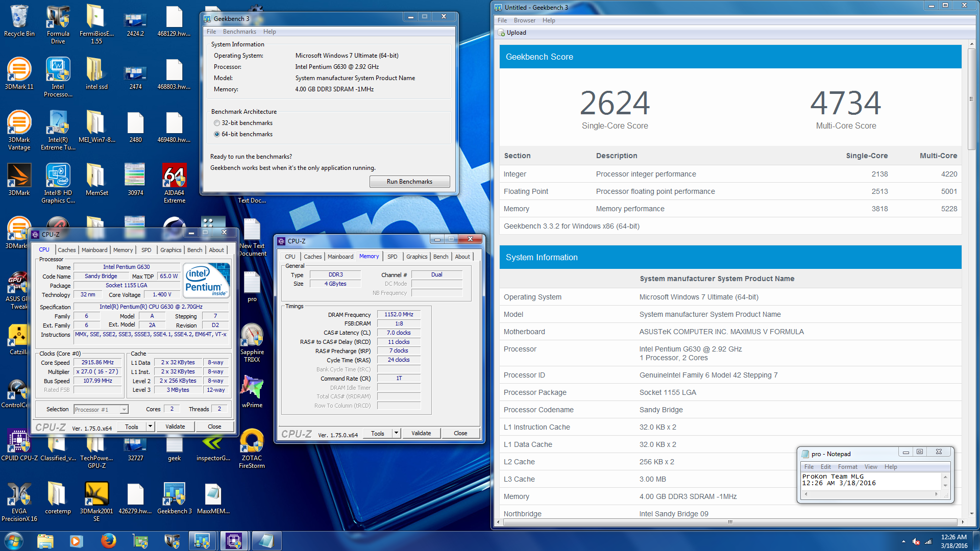Viewport: 980px width, 551px height.
Task: Click Tools button in Memory CPU-Z window
Action: pos(378,433)
